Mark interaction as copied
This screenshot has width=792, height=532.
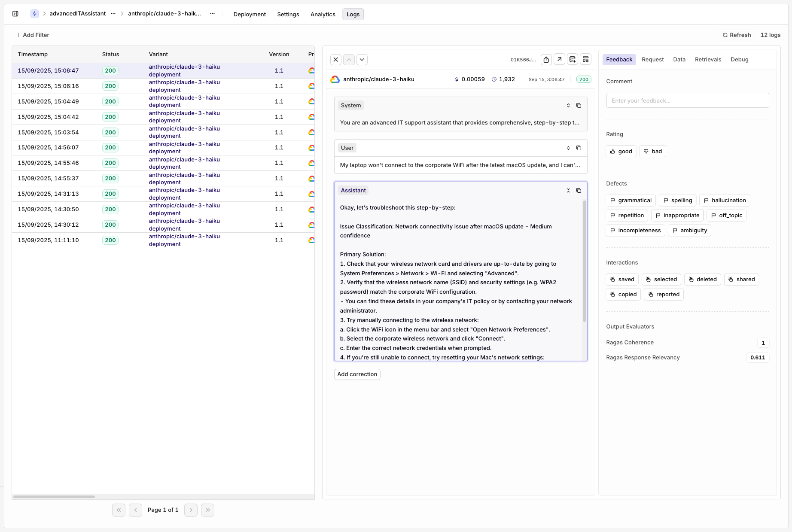(x=623, y=295)
